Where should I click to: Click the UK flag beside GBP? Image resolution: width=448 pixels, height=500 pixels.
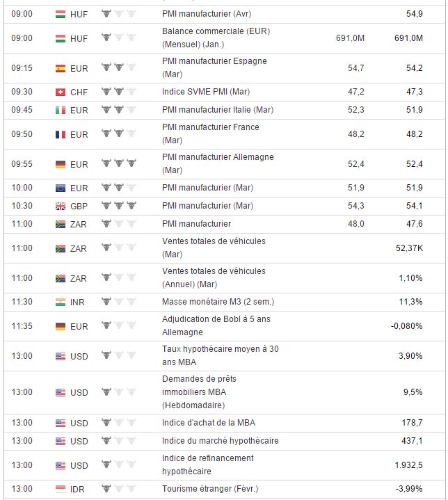pyautogui.click(x=60, y=206)
